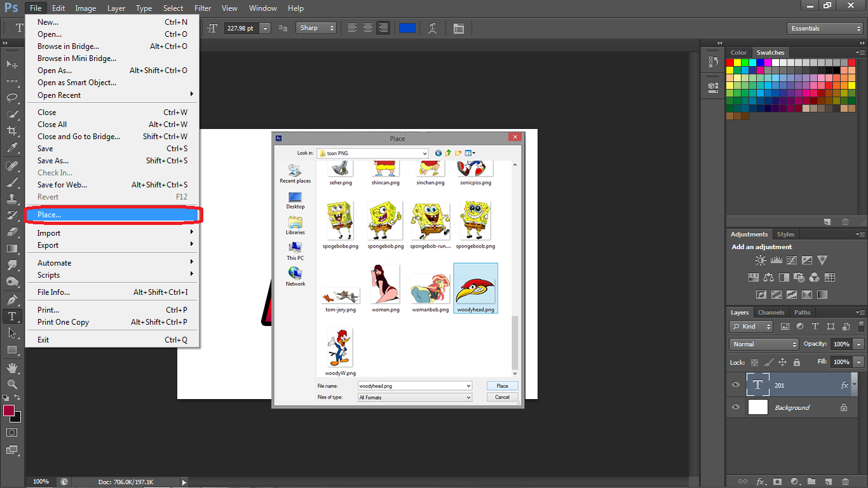Viewport: 868px width, 488px height.
Task: Select the Gradient tool
Action: point(12,248)
